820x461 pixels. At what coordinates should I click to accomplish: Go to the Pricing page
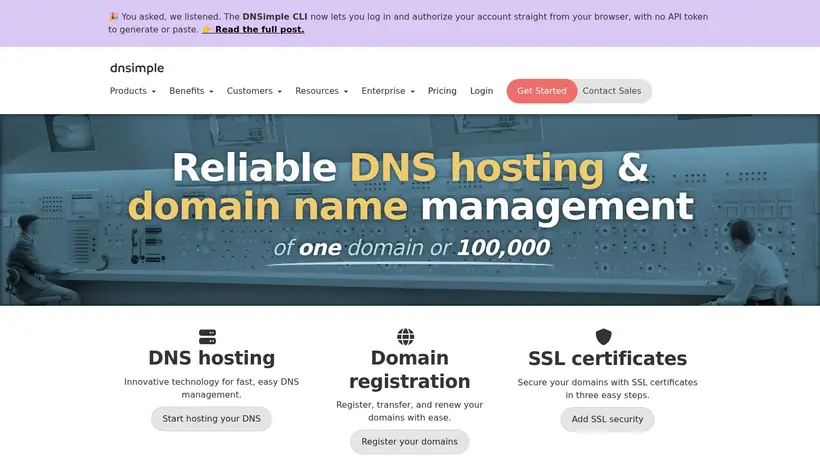[442, 91]
